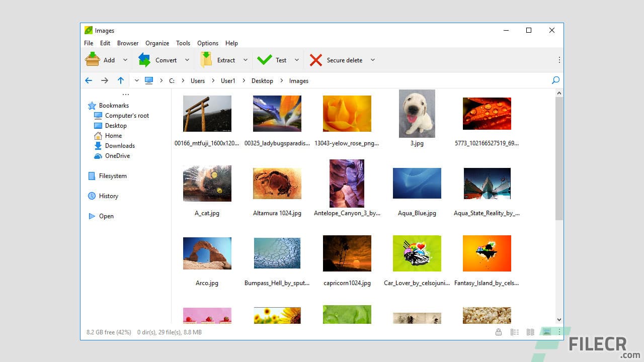The image size is (644, 362).
Task: Toggle image thumbnail preview mode
Action: pos(546,332)
